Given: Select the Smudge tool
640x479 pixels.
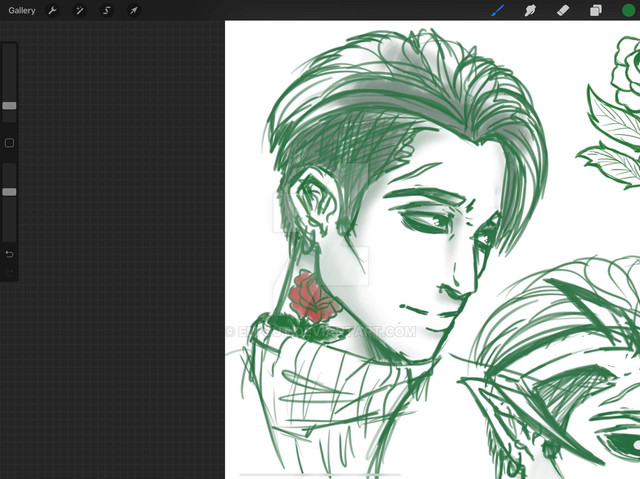Looking at the screenshot, I should (x=530, y=11).
